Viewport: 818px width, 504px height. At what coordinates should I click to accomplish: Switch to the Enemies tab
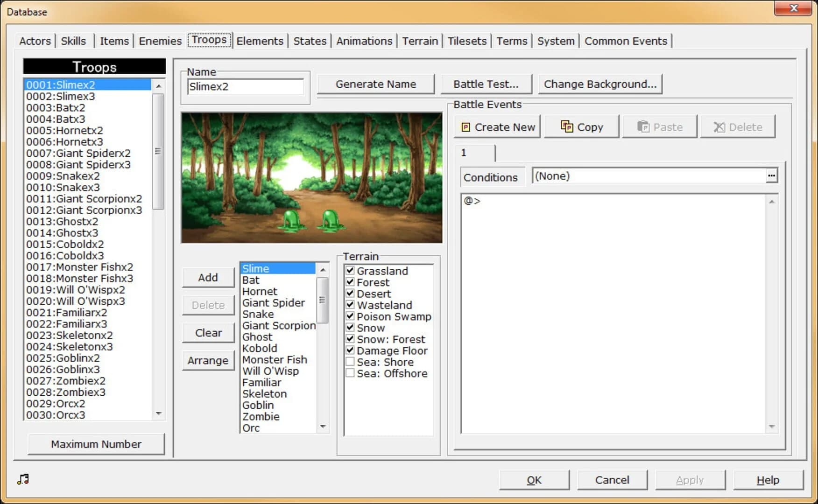(x=159, y=41)
